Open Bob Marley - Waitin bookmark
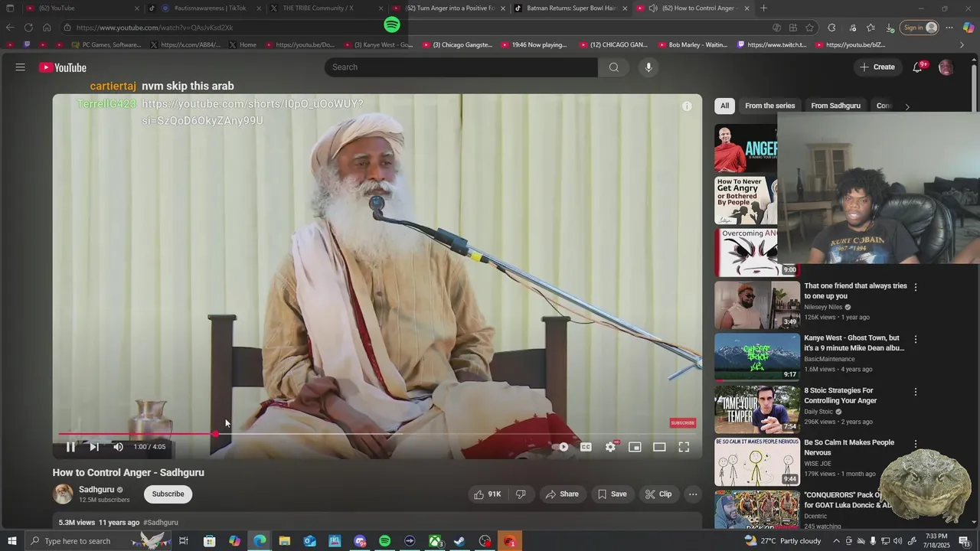Image resolution: width=980 pixels, height=551 pixels. [692, 45]
